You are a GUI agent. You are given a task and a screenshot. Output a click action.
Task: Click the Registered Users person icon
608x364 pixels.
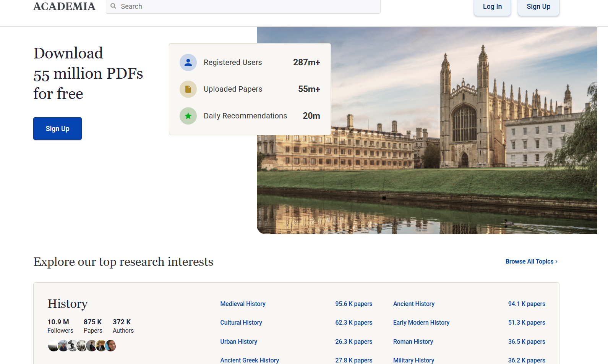188,63
